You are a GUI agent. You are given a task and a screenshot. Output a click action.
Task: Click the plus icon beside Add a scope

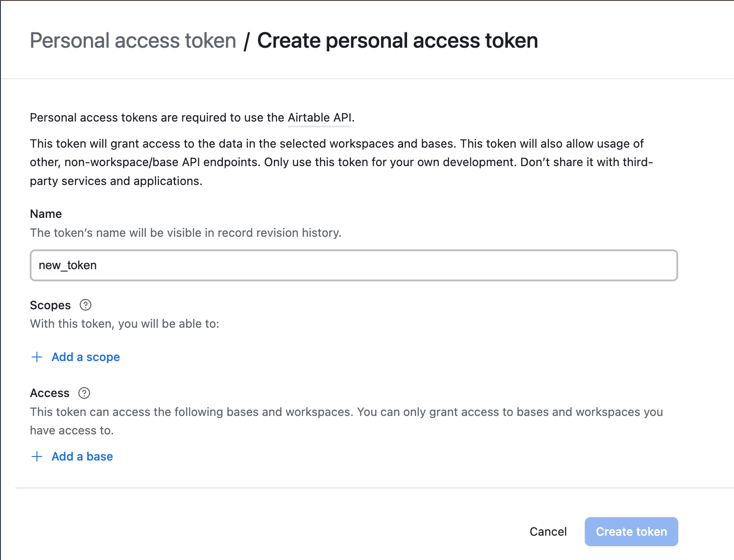37,357
